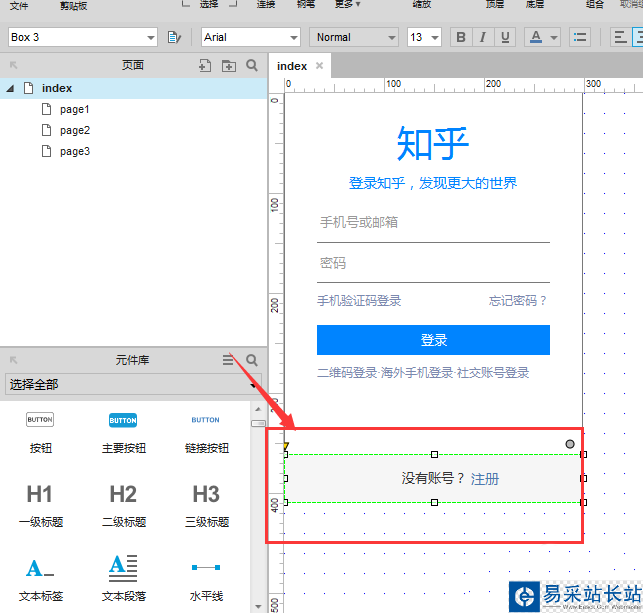The image size is (643, 613).
Task: Click the gray corner radius handle circle
Action: point(570,444)
